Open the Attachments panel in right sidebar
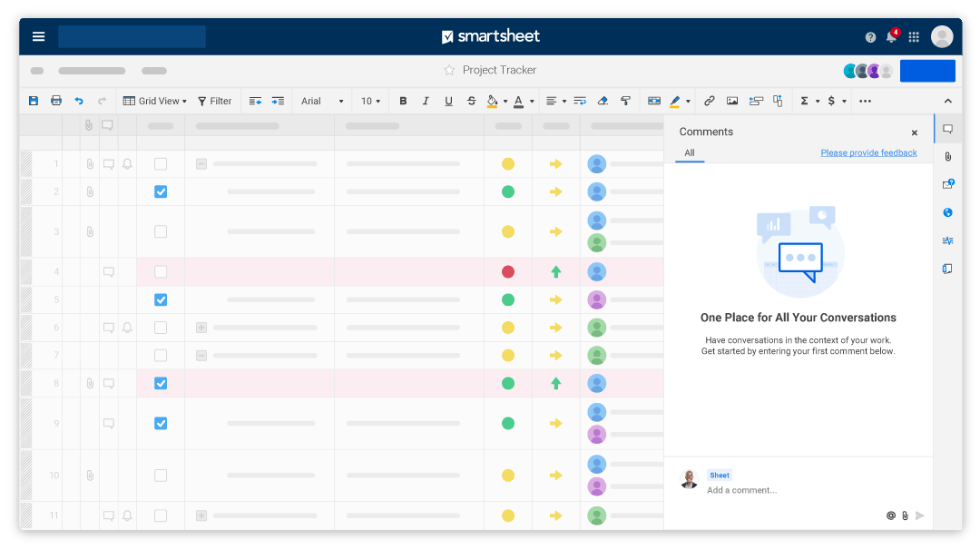Viewport: 980px width, 559px height. click(947, 157)
